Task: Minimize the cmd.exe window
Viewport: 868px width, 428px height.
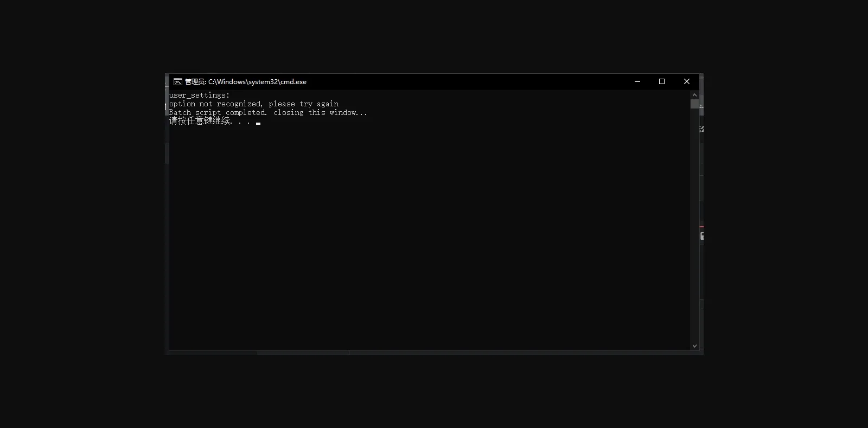Action: (x=637, y=81)
